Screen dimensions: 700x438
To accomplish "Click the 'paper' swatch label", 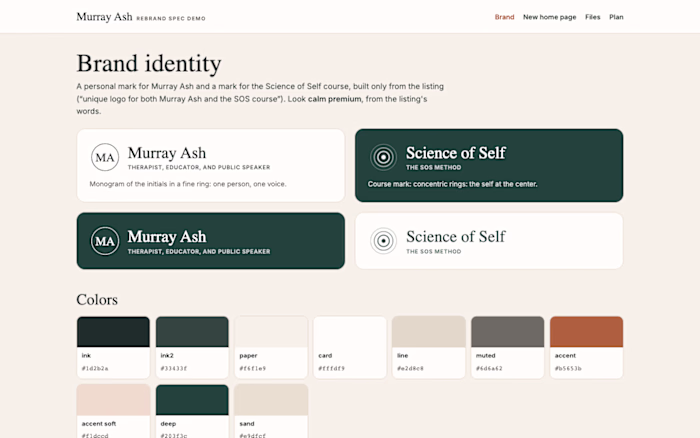I will click(x=248, y=355).
